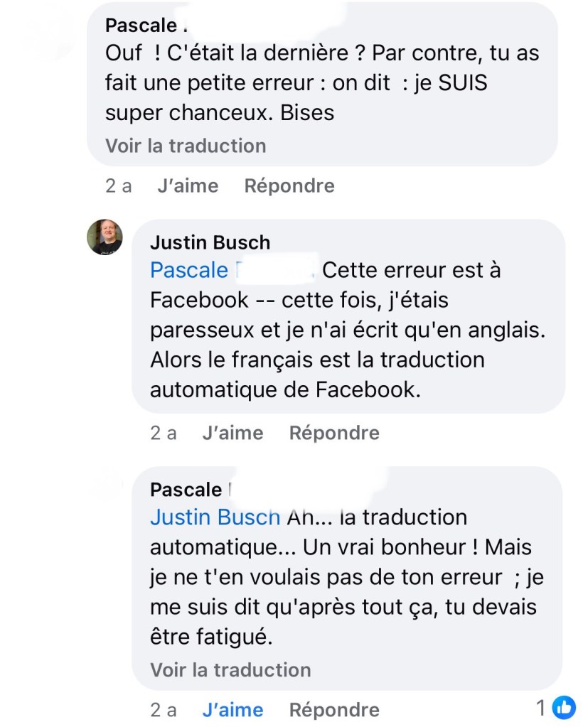Open Pascale's name on the last reply
The height and width of the screenshot is (727, 588).
click(x=186, y=490)
